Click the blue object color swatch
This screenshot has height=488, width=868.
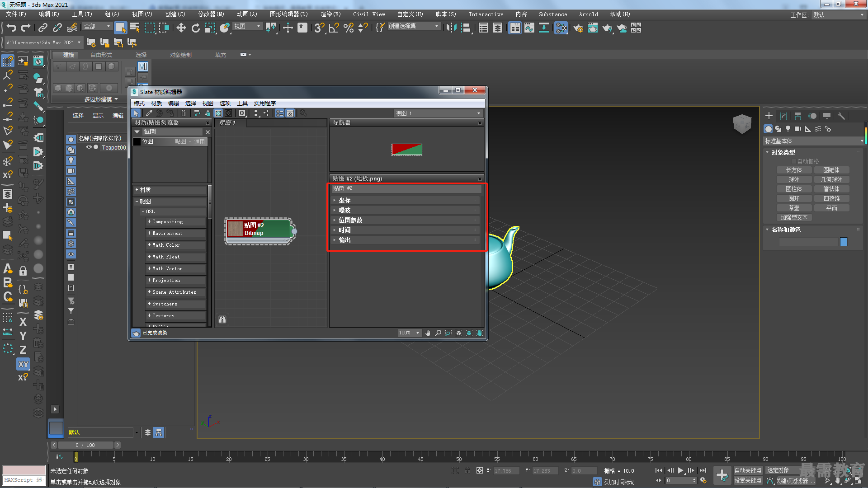tap(844, 242)
